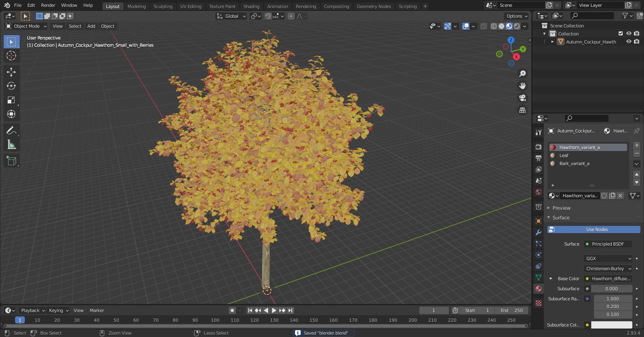Toggle X-ray view
This screenshot has width=644, height=337.
coord(483,26)
